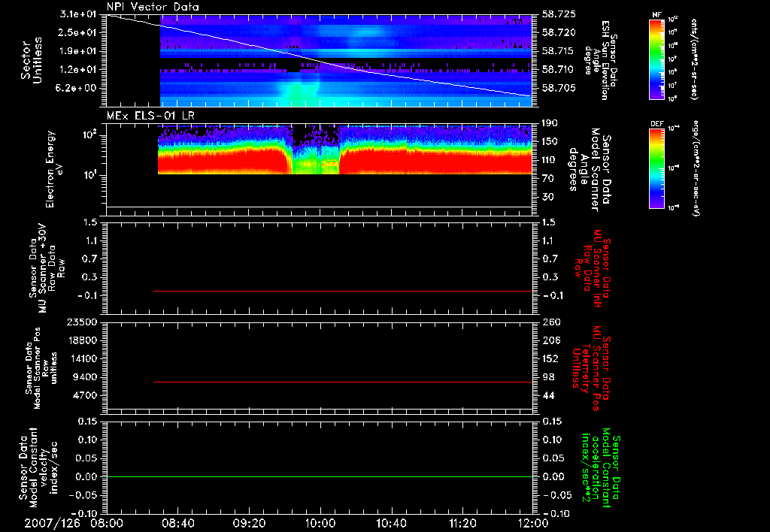Click the 'NF' label above the color bar
The image size is (770, 532).
[x=656, y=15]
